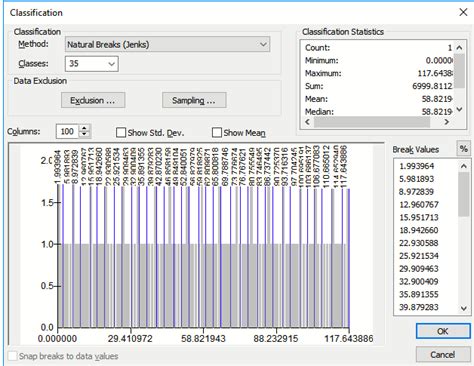The image size is (474, 366).
Task: Select break value 12.960767
Action: (419, 204)
